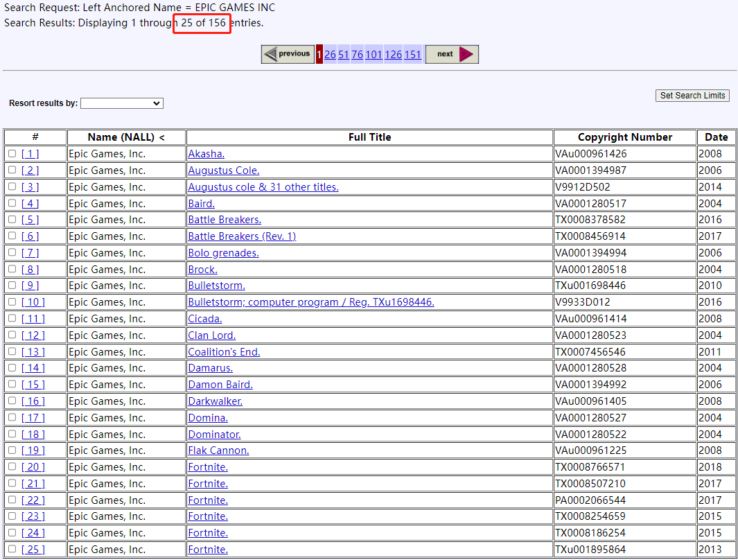Click the current page 1 indicator

pos(319,54)
